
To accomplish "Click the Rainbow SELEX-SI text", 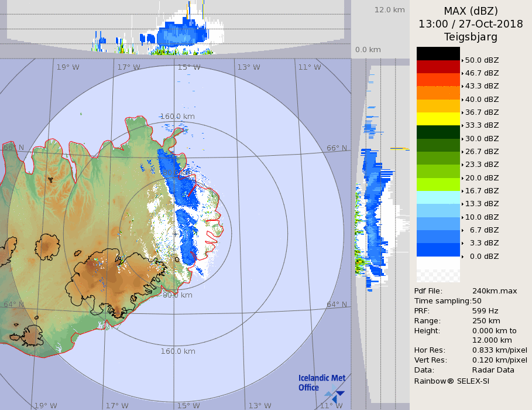I will click(x=451, y=381).
